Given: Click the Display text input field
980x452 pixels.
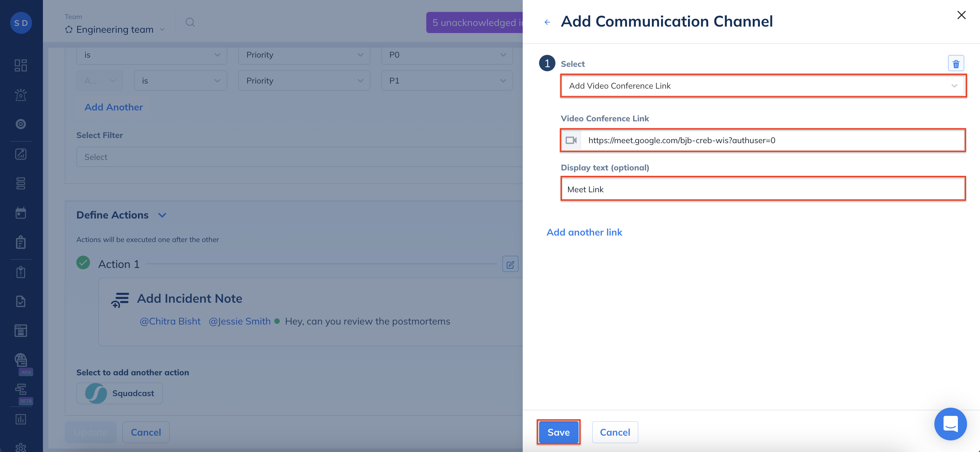Looking at the screenshot, I should tap(762, 189).
